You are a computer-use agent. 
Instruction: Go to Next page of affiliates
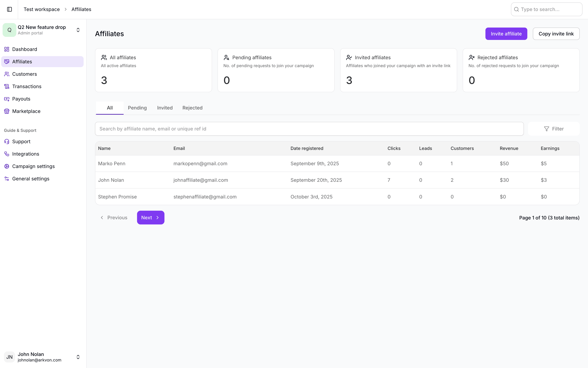click(x=150, y=218)
